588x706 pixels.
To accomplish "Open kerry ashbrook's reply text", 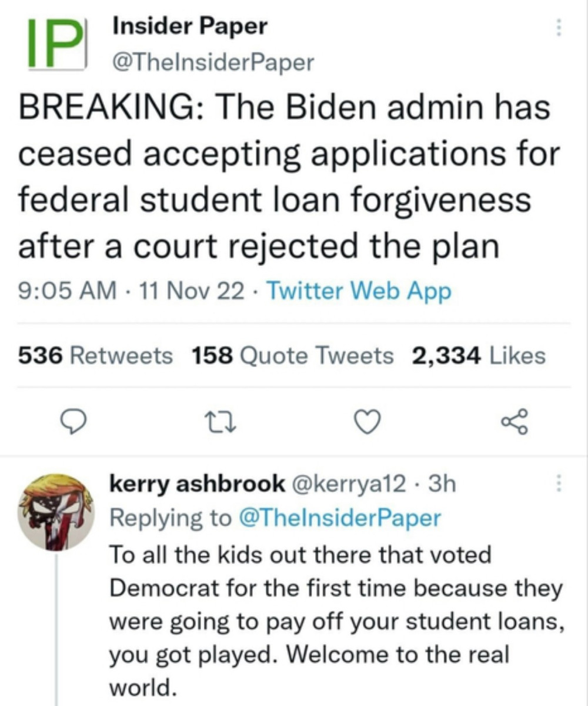I will (335, 621).
